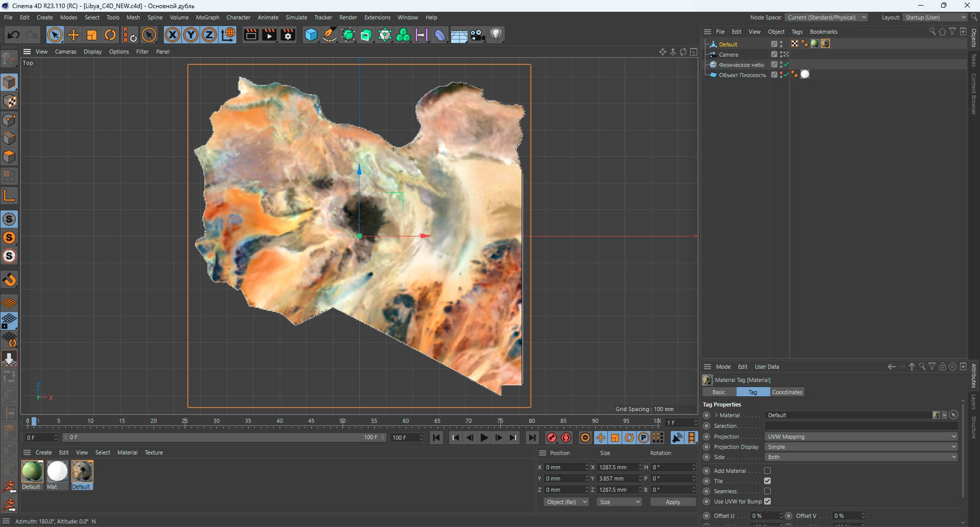980x527 pixels.
Task: Open Edit Render Settings icon
Action: point(288,35)
